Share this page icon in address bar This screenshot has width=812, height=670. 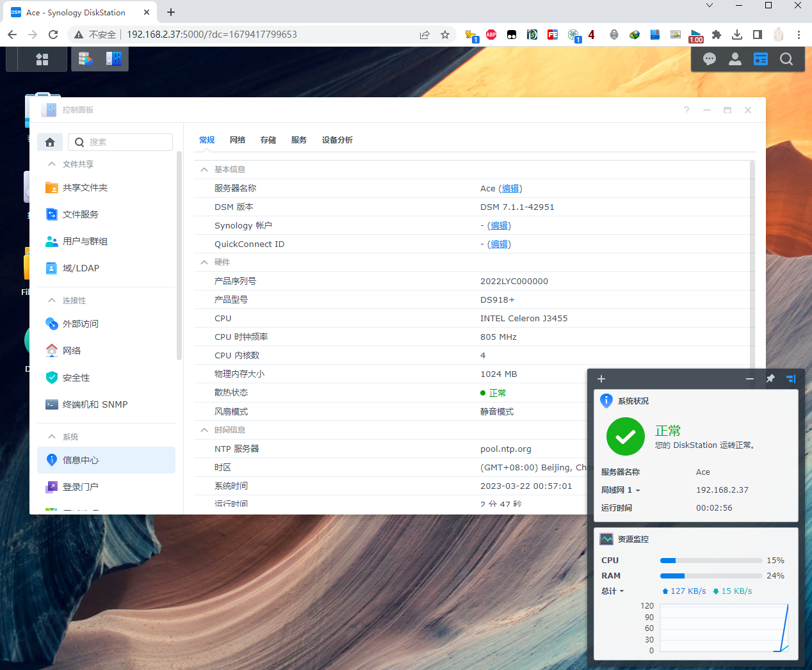pyautogui.click(x=425, y=35)
